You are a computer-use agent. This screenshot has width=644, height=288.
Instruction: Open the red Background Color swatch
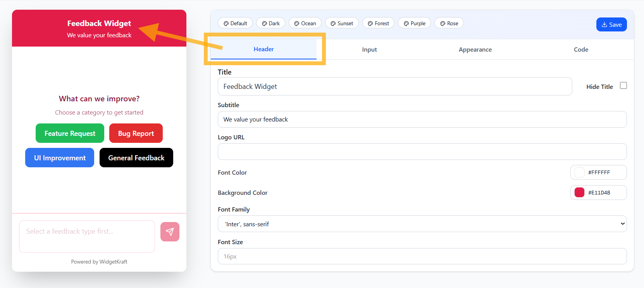(579, 193)
